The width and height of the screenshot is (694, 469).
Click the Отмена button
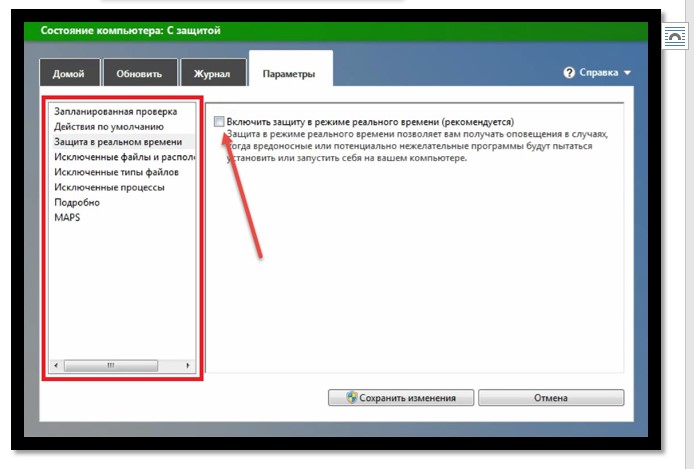(x=551, y=397)
